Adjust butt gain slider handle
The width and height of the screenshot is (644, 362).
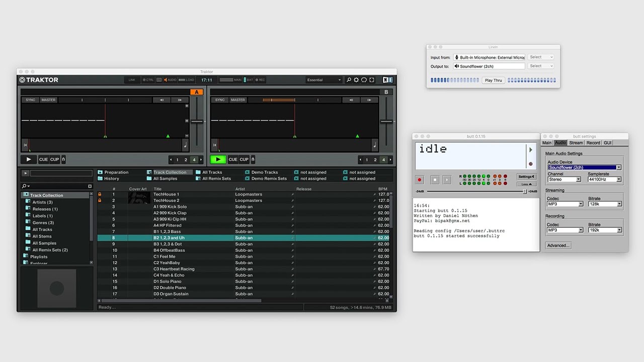[524, 192]
